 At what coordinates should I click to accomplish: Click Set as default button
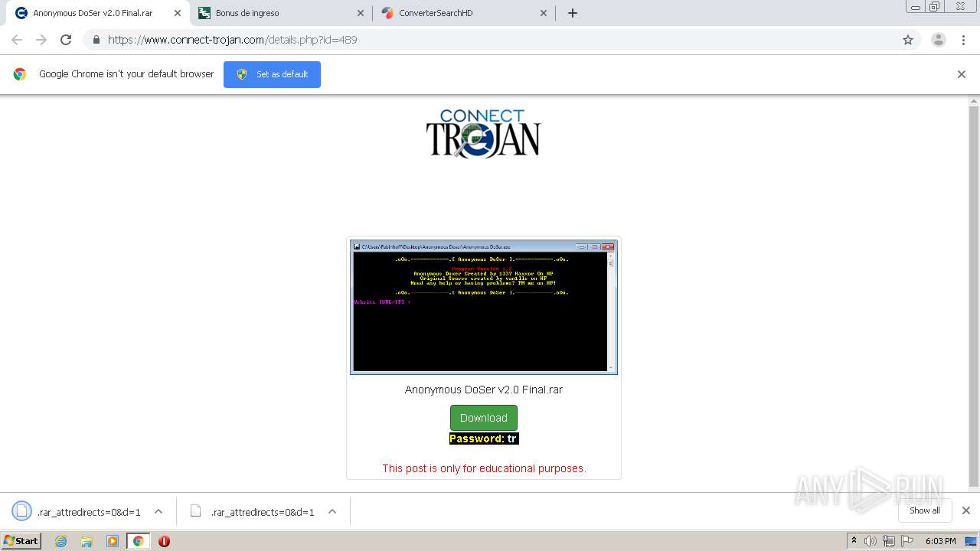pos(272,74)
